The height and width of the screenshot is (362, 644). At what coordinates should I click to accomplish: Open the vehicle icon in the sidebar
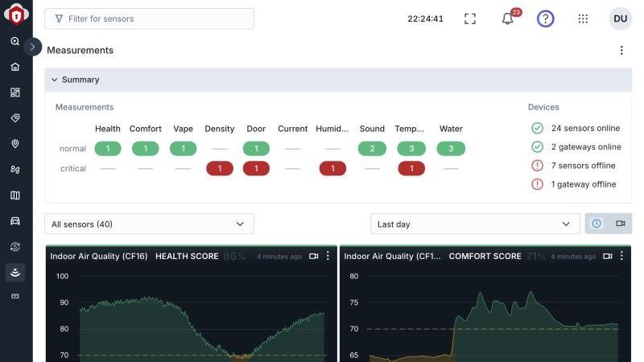pyautogui.click(x=15, y=220)
